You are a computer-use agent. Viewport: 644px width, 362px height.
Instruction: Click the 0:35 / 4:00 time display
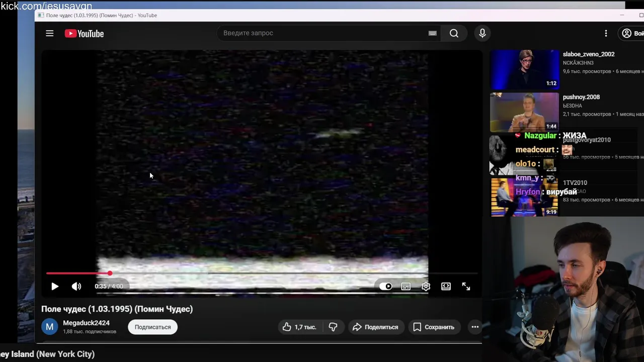tap(109, 286)
